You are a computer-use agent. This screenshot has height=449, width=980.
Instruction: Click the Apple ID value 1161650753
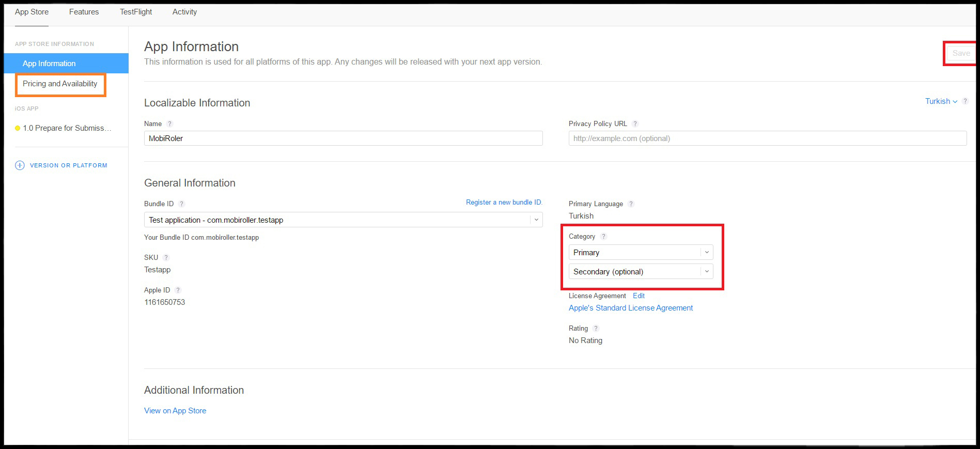click(164, 302)
